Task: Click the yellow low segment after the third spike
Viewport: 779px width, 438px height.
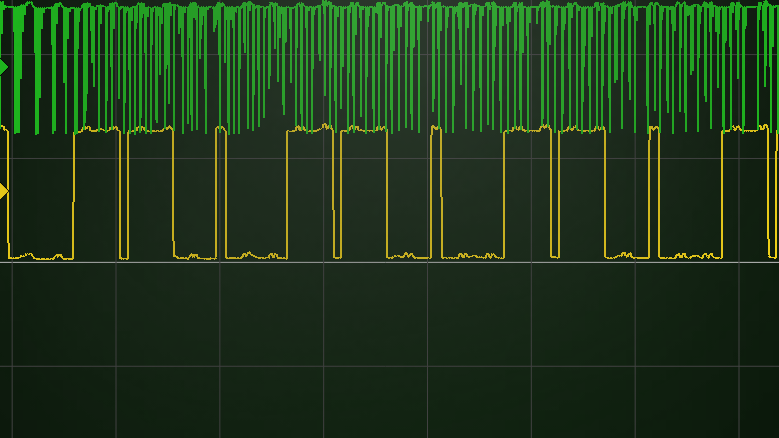Action: tap(690, 256)
